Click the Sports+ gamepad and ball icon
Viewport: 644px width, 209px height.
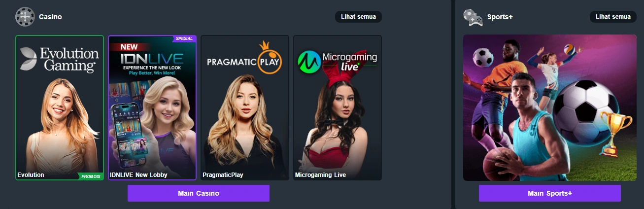473,17
